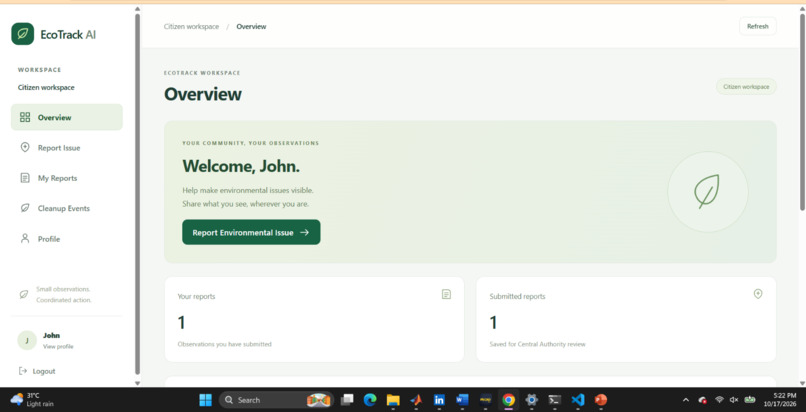Click the taskbar Search box
The width and height of the screenshot is (806, 412).
click(x=277, y=400)
